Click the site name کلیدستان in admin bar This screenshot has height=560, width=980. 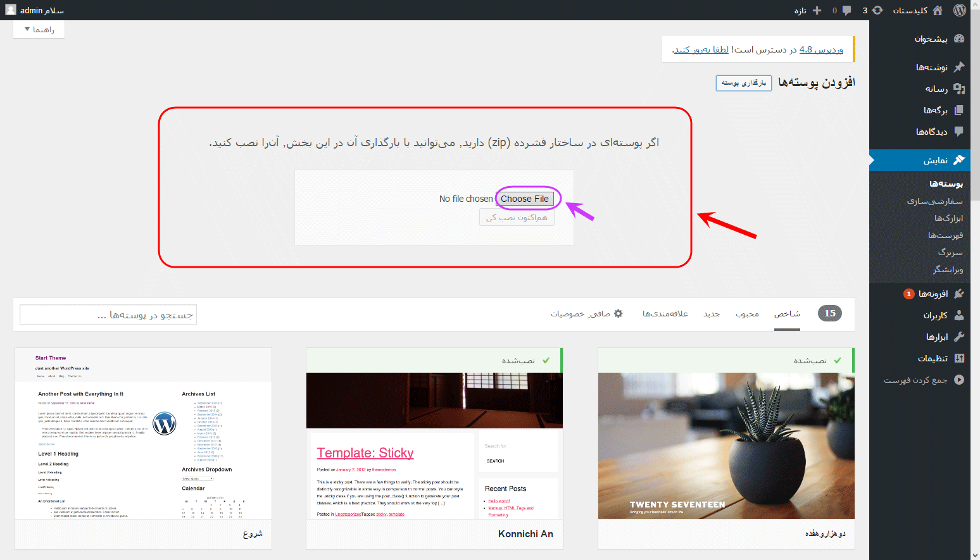[910, 10]
